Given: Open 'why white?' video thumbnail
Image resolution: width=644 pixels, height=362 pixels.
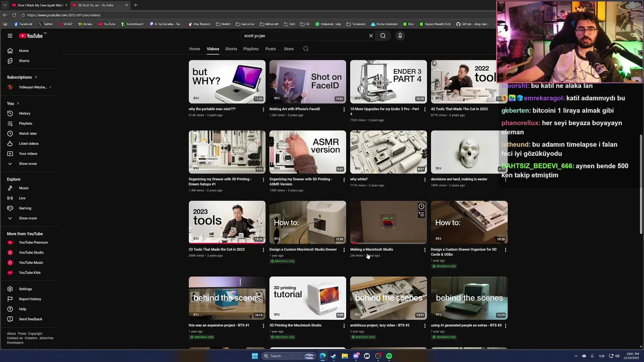Looking at the screenshot, I should (388, 152).
